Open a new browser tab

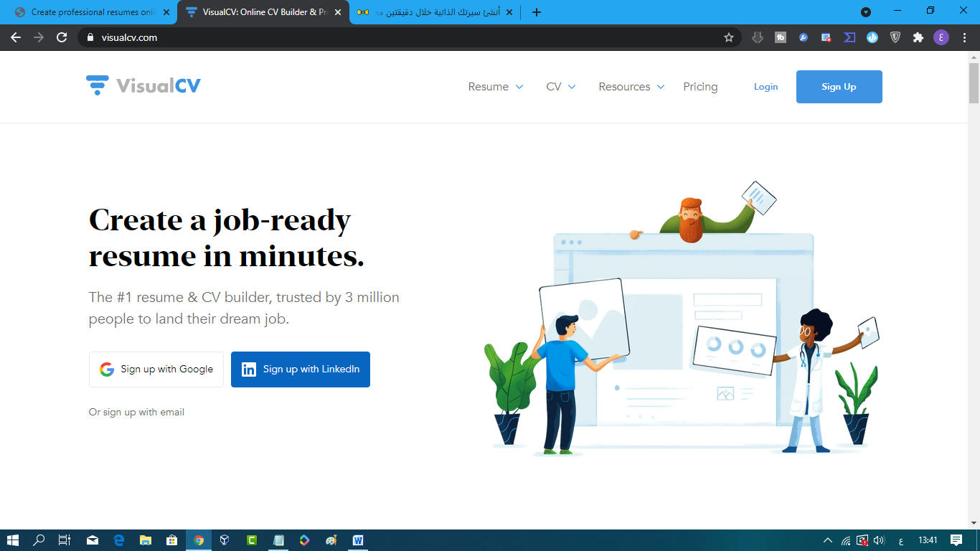click(x=537, y=12)
